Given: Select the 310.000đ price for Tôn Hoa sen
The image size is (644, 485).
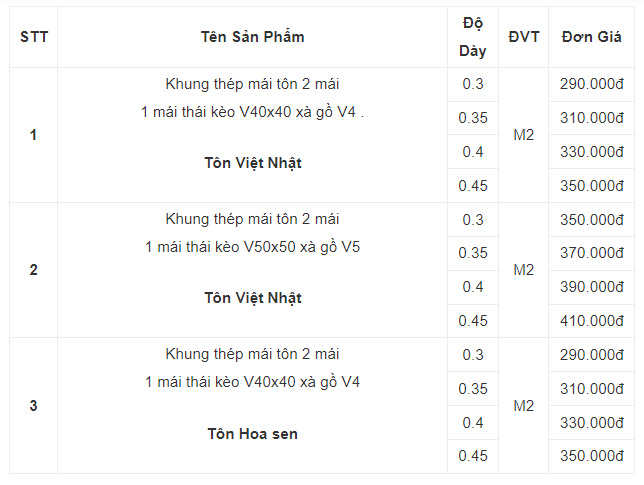Looking at the screenshot, I should click(592, 388).
